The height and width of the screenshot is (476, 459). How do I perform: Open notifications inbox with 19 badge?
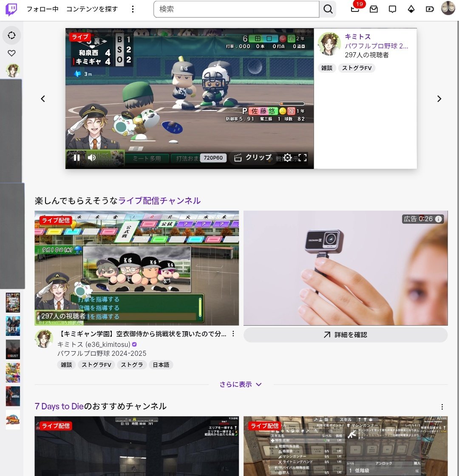(x=355, y=9)
